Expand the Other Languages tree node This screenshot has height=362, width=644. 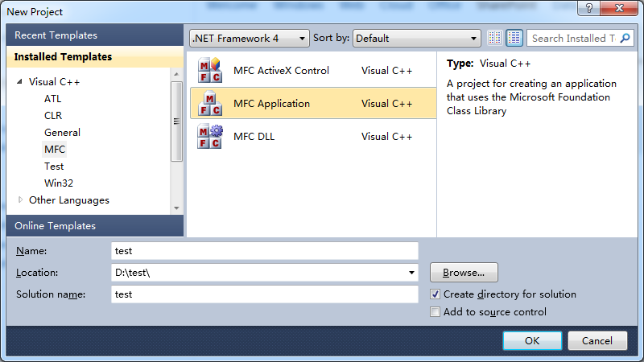20,200
